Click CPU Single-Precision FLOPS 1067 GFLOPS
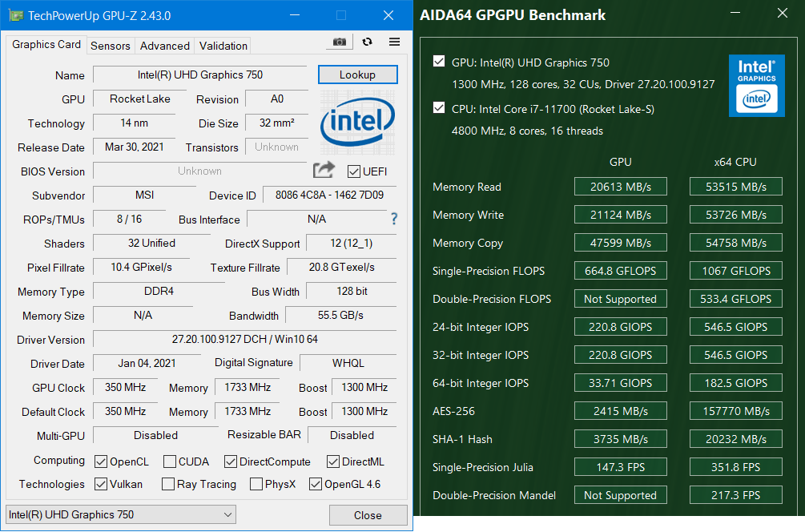The height and width of the screenshot is (532, 805). [735, 271]
